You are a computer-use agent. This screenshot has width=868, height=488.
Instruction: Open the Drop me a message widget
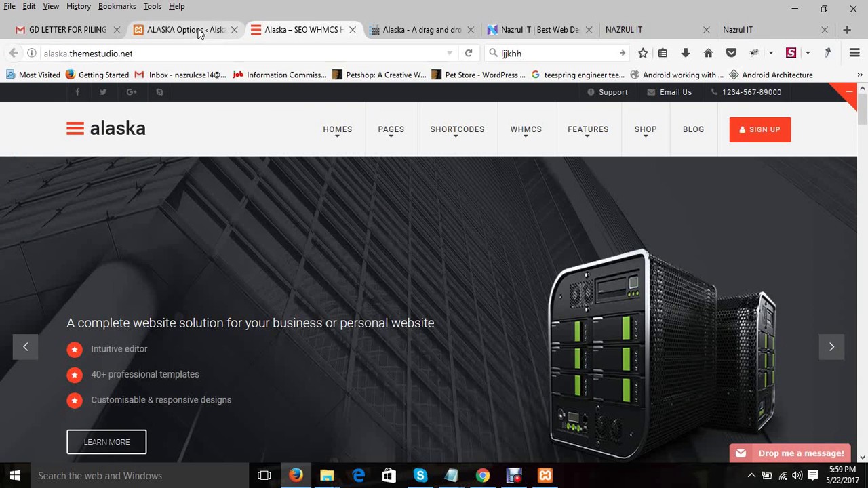pyautogui.click(x=790, y=453)
